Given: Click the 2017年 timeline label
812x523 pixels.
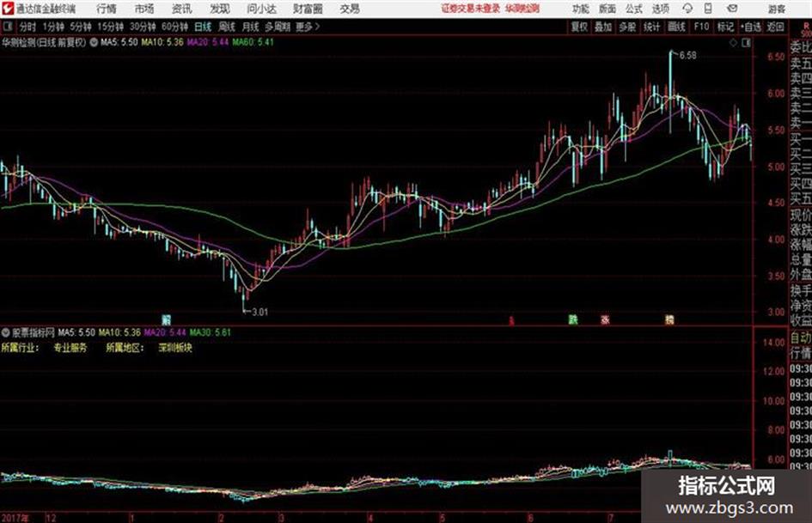Looking at the screenshot, I should [15, 517].
